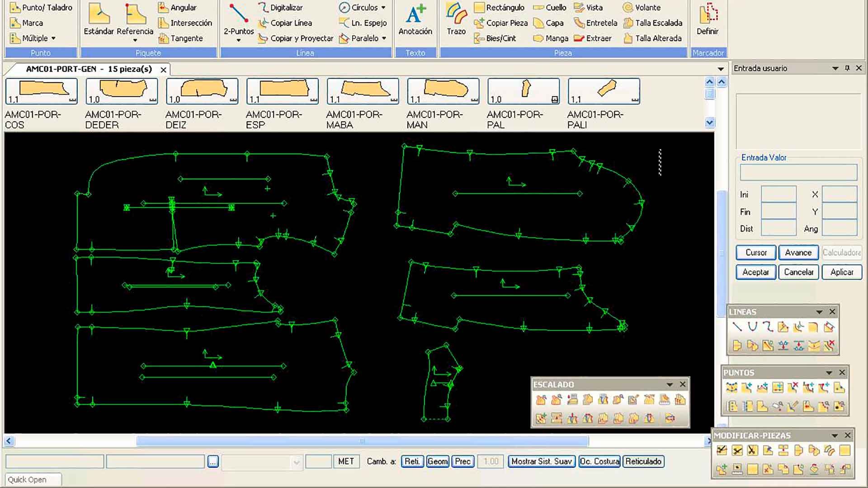This screenshot has width=868, height=488.
Task: Click the Aplicar button
Action: pos(841,272)
